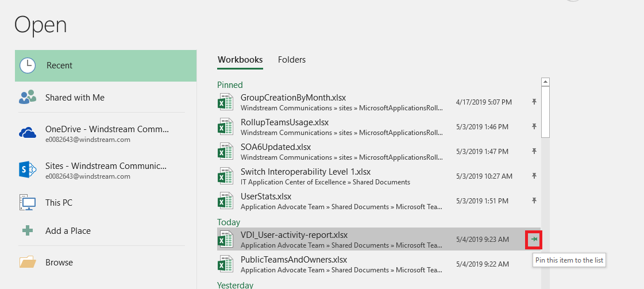The height and width of the screenshot is (289, 644).
Task: Switch to the Folders tab
Action: tap(292, 60)
